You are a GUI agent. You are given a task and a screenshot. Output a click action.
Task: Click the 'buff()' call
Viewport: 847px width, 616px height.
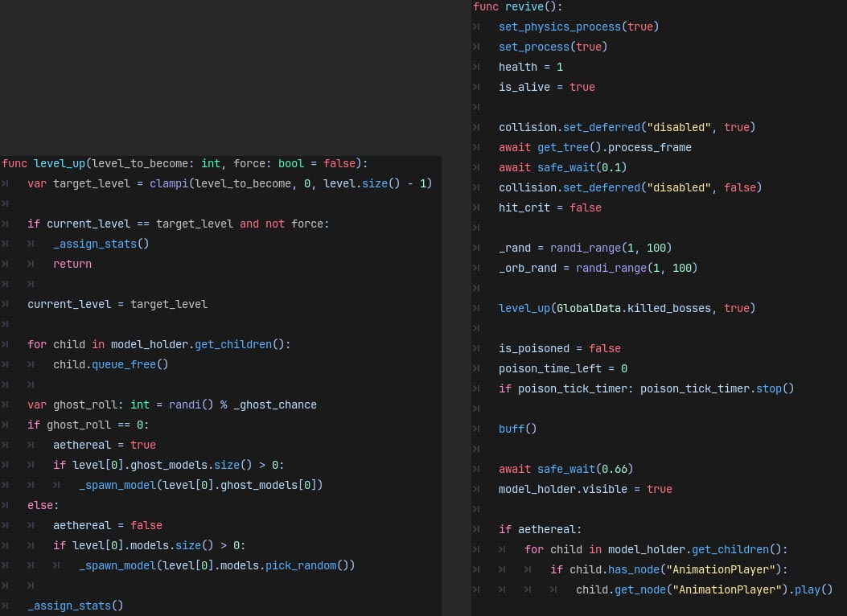pyautogui.click(x=517, y=429)
